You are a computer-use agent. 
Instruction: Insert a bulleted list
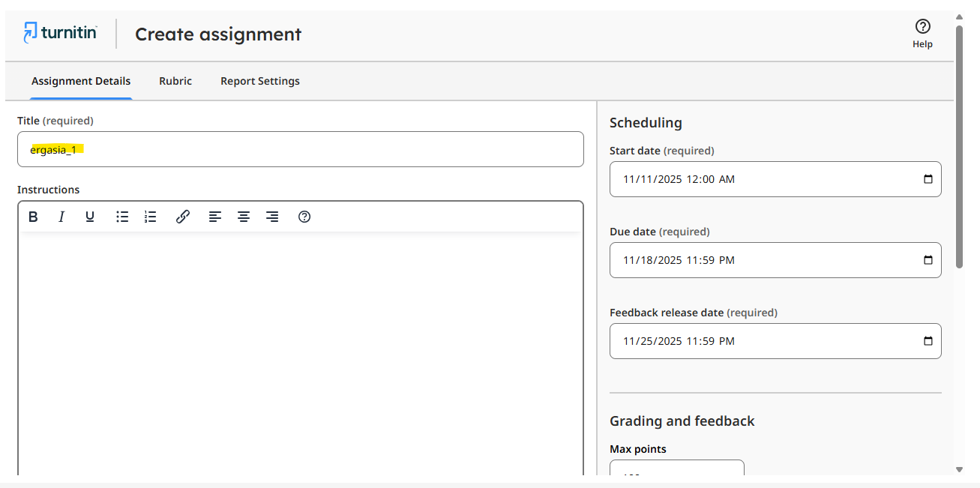click(122, 217)
